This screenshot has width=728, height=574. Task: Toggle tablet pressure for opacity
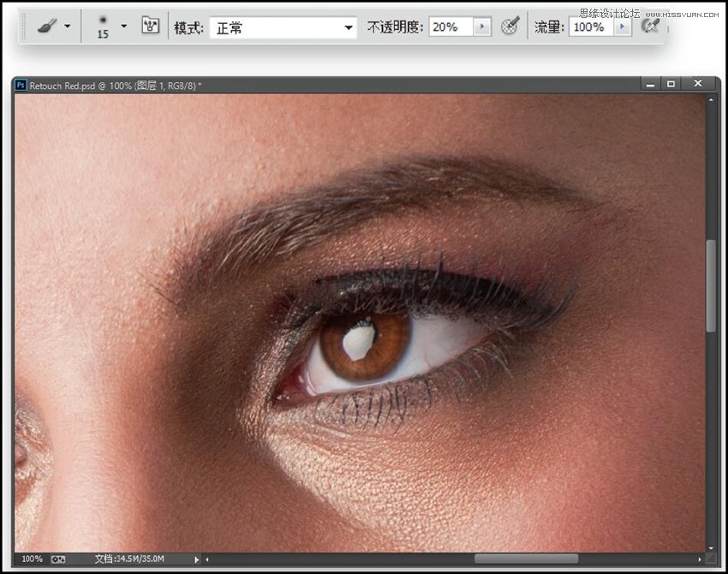click(x=510, y=27)
